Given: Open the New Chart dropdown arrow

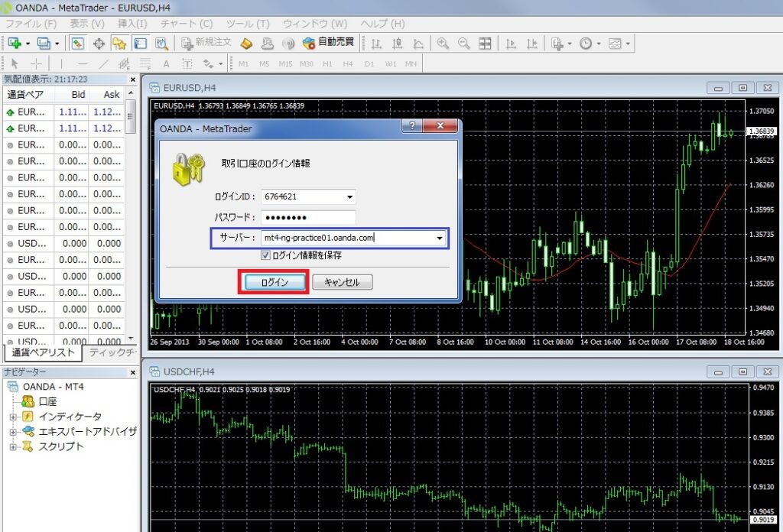Looking at the screenshot, I should pos(28,44).
